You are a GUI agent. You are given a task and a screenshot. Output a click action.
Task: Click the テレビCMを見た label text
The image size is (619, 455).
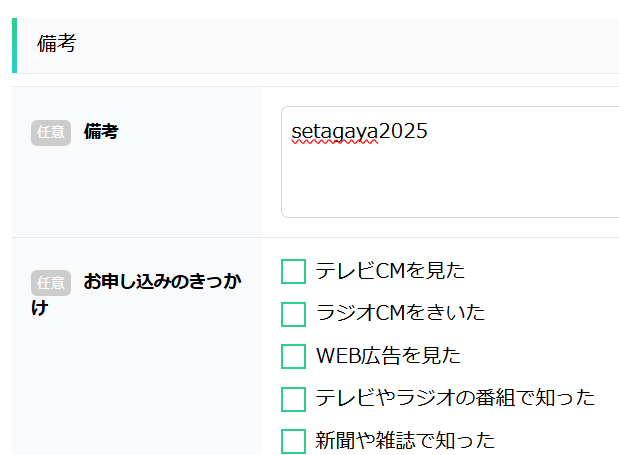coord(390,271)
